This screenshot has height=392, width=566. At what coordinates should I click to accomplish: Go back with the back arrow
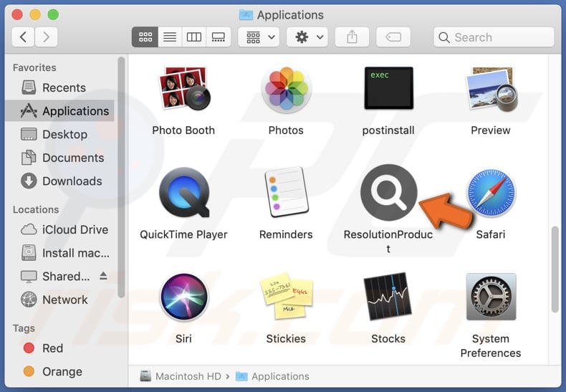pyautogui.click(x=23, y=37)
